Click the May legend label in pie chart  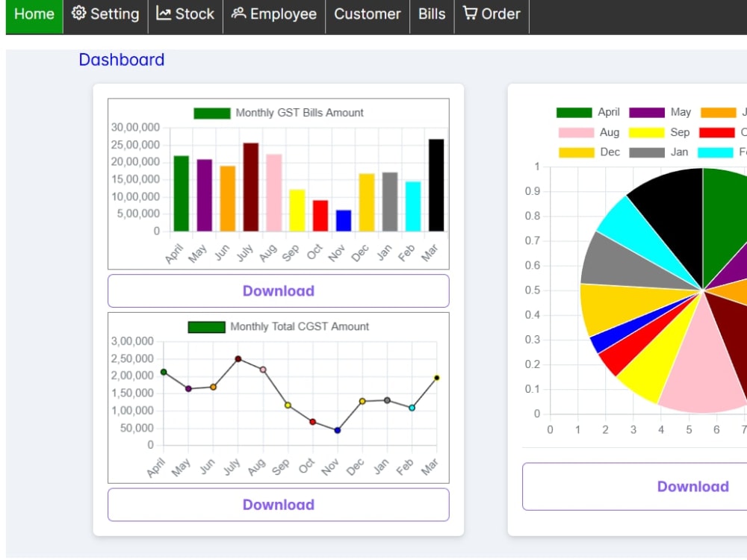[x=681, y=113]
